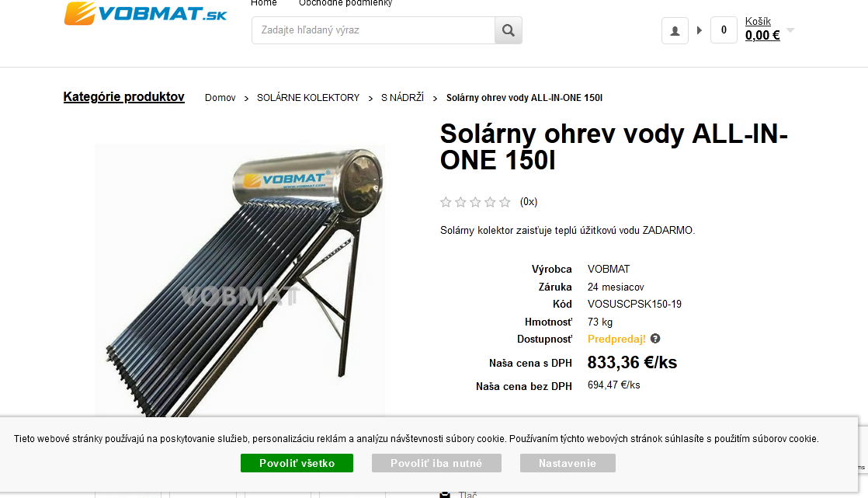868x498 pixels.
Task: Open the cart item count box
Action: [x=724, y=30]
